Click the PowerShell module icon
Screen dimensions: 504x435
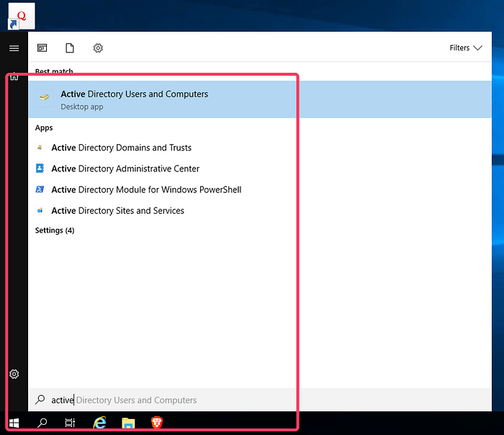pyautogui.click(x=40, y=189)
